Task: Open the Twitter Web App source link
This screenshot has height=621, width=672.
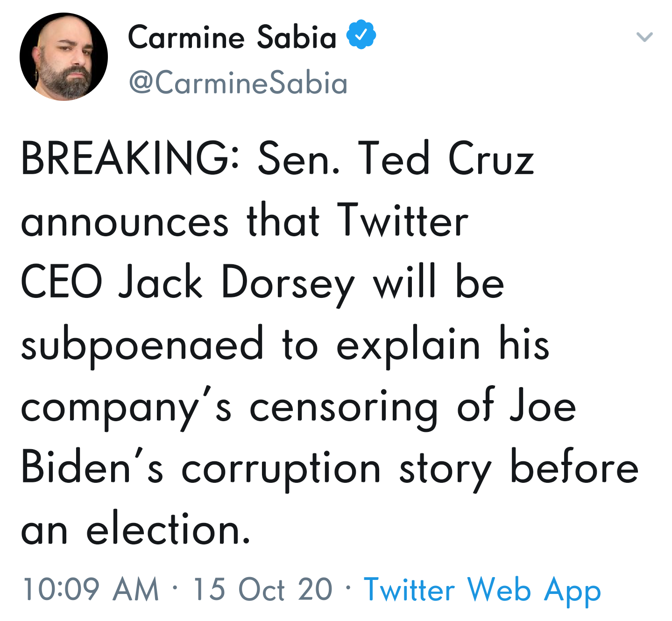Action: click(x=482, y=590)
